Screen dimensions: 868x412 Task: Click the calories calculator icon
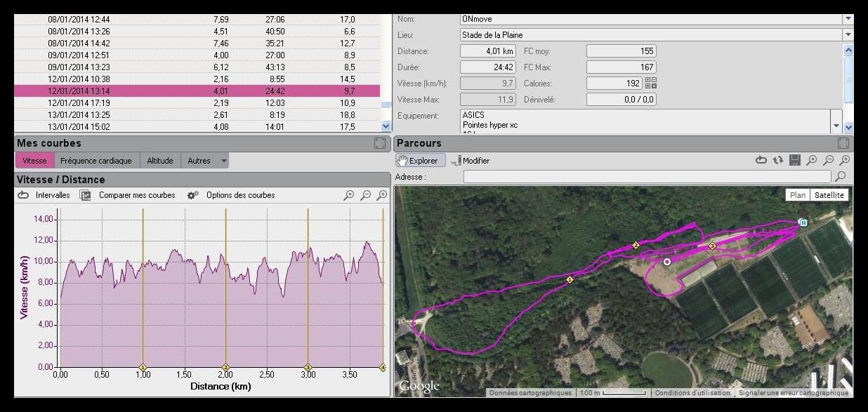click(650, 83)
